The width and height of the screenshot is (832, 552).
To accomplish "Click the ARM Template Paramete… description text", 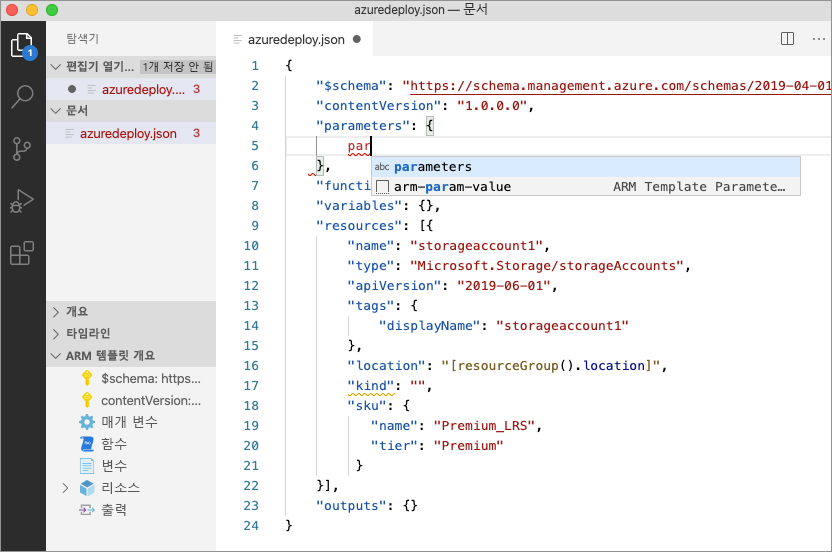I will [699, 187].
